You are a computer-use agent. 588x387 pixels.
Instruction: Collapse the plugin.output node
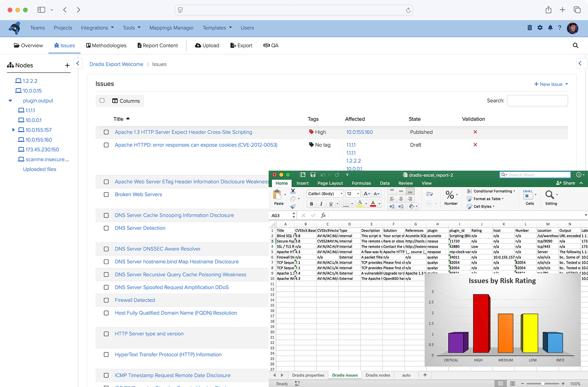10,100
